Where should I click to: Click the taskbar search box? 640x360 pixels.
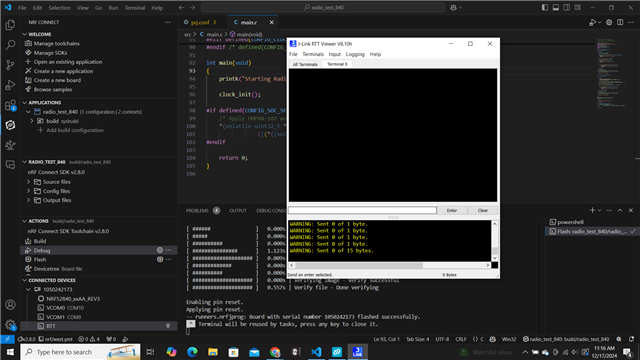(80, 351)
